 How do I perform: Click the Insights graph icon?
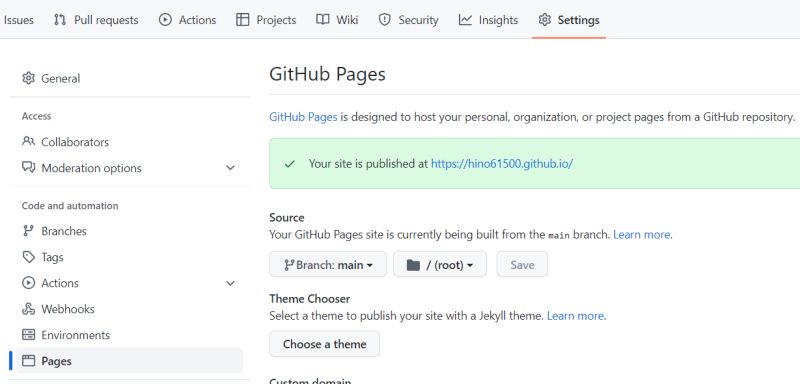click(465, 20)
